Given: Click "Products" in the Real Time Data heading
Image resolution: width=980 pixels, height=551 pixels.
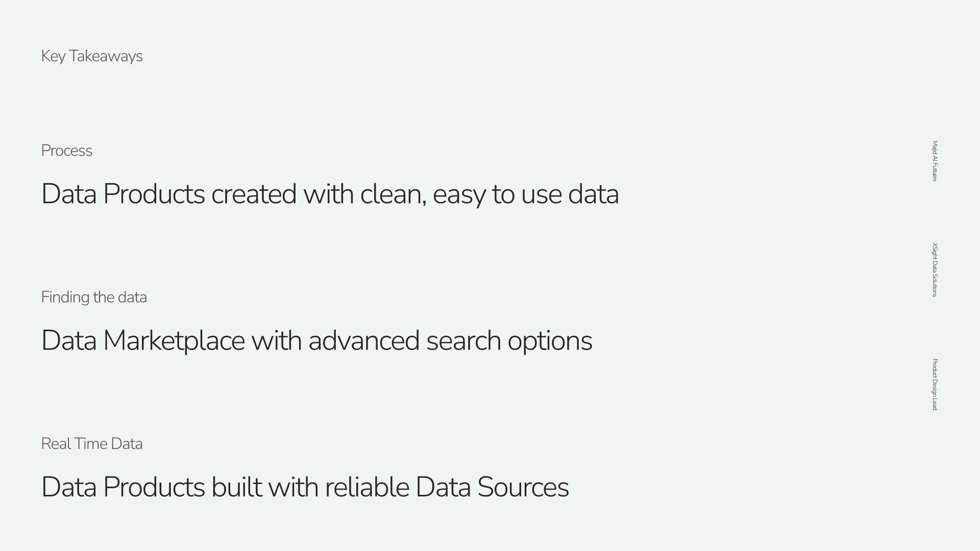Looking at the screenshot, I should 154,487.
